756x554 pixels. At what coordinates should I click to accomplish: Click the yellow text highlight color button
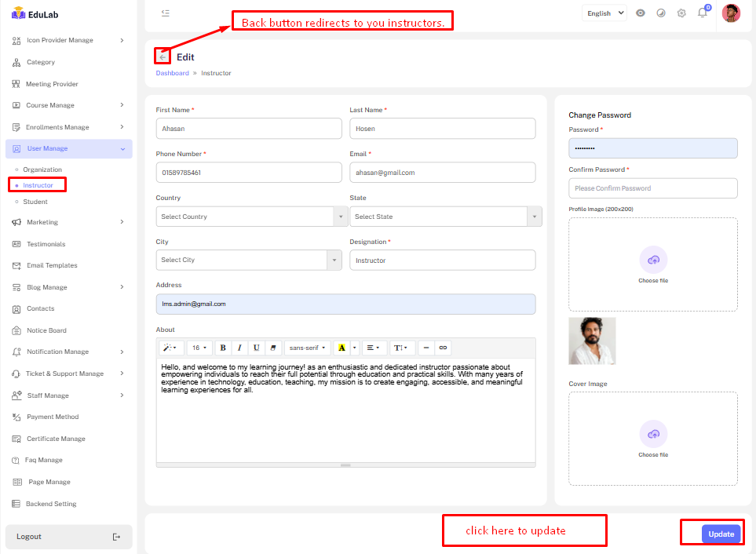(x=341, y=348)
